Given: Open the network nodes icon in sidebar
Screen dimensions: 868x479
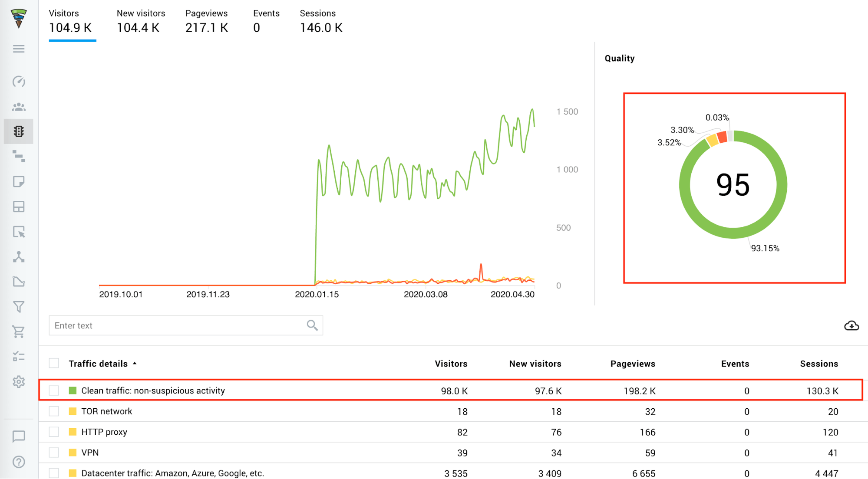Looking at the screenshot, I should click(x=19, y=257).
